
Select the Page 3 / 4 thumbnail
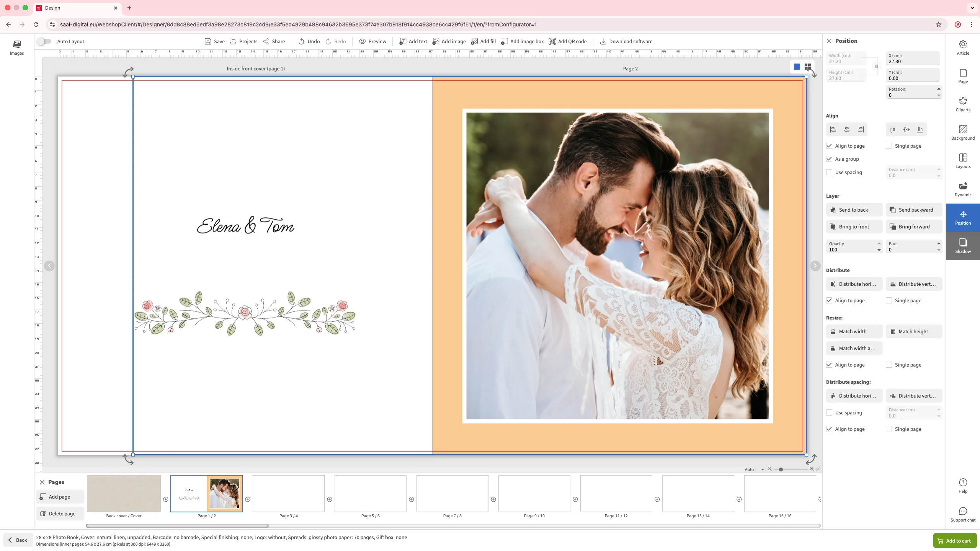pyautogui.click(x=288, y=494)
